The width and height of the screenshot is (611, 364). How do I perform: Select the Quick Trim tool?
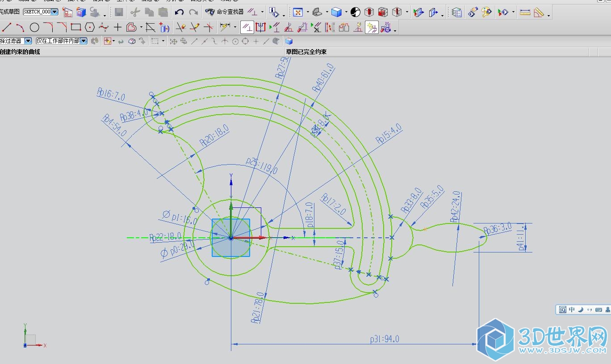coord(180,27)
